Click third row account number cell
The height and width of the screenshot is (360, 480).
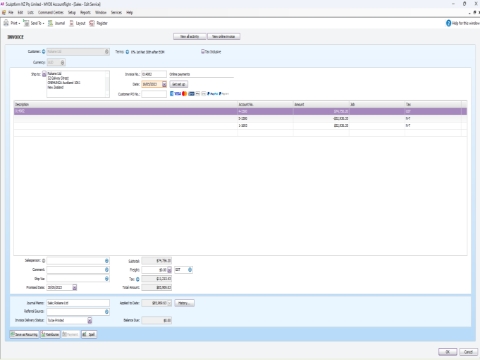(x=265, y=126)
